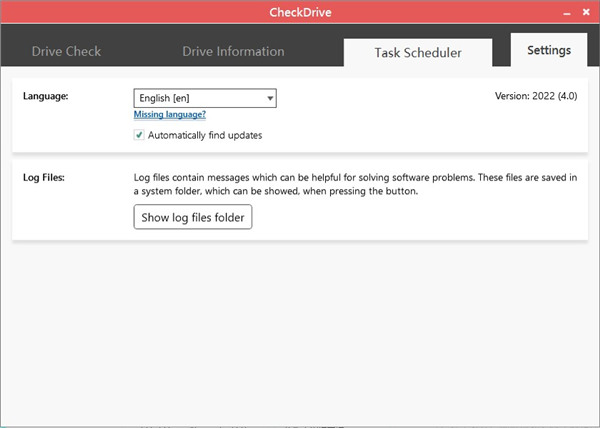Click the Language: label

pyautogui.click(x=46, y=96)
